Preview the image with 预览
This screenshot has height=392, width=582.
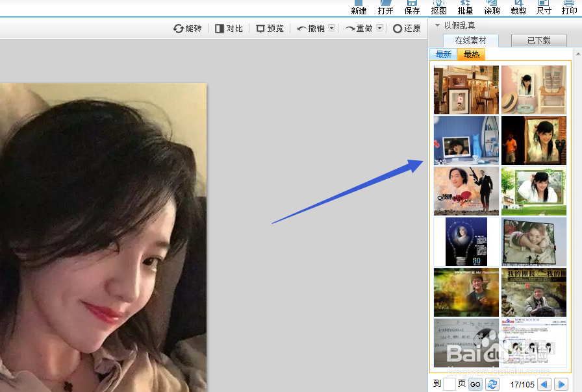click(269, 29)
